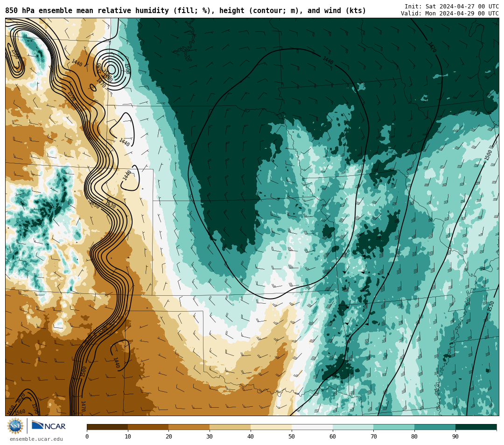Screen dimensions: 504x445
Task: Click the colorbar tick label '30'
Action: tap(210, 436)
